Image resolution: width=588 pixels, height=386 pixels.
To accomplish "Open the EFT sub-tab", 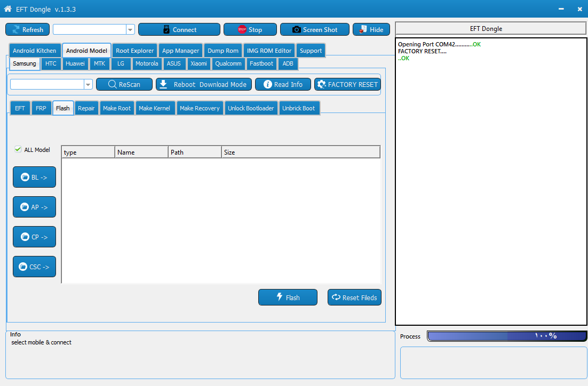I will [x=20, y=108].
